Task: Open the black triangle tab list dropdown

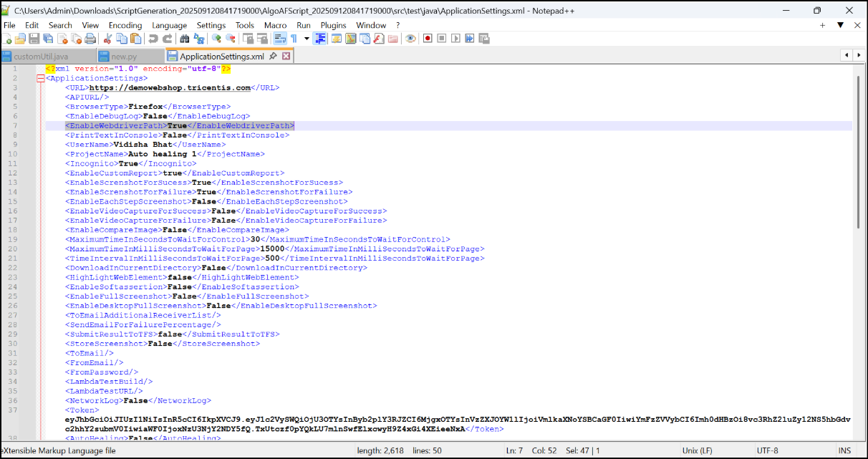Action: coord(840,25)
